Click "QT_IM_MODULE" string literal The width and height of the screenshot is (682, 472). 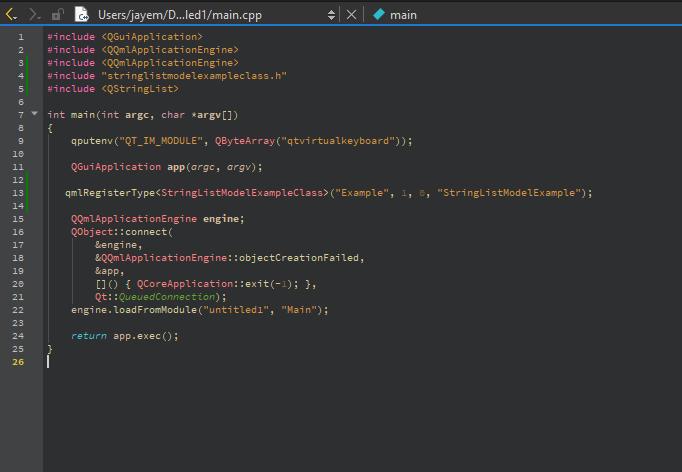pyautogui.click(x=161, y=141)
